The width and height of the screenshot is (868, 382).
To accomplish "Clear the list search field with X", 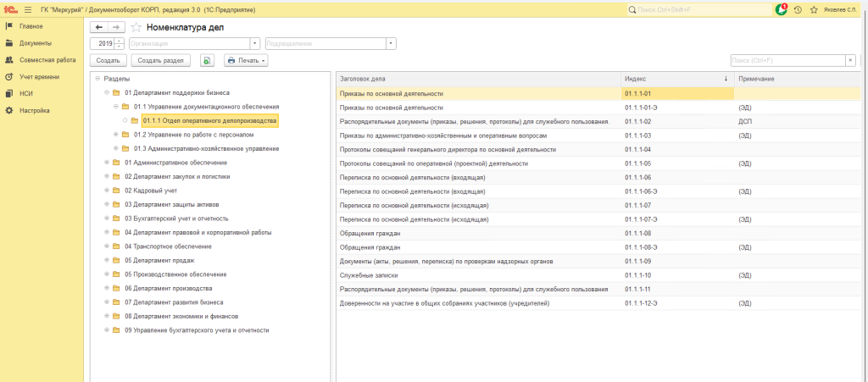I will [x=850, y=60].
